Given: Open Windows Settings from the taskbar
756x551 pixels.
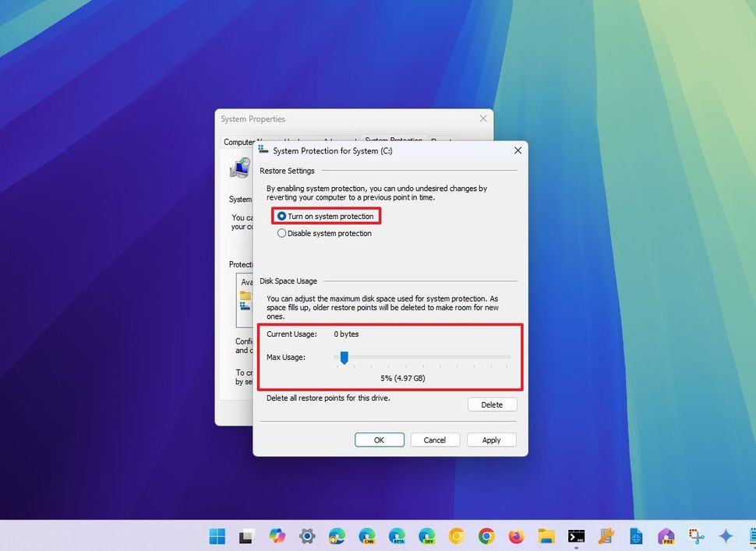Looking at the screenshot, I should pos(307,536).
